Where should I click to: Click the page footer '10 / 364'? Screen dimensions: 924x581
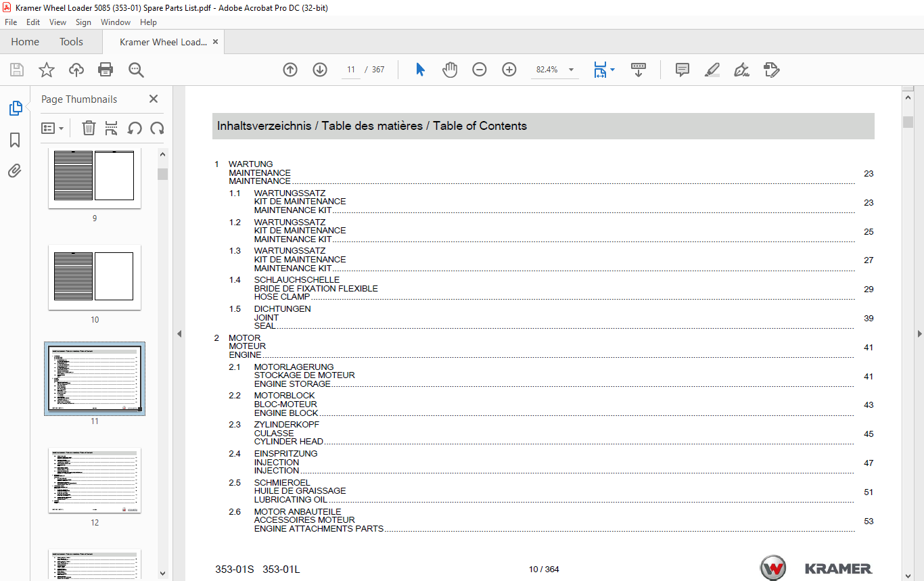(544, 570)
